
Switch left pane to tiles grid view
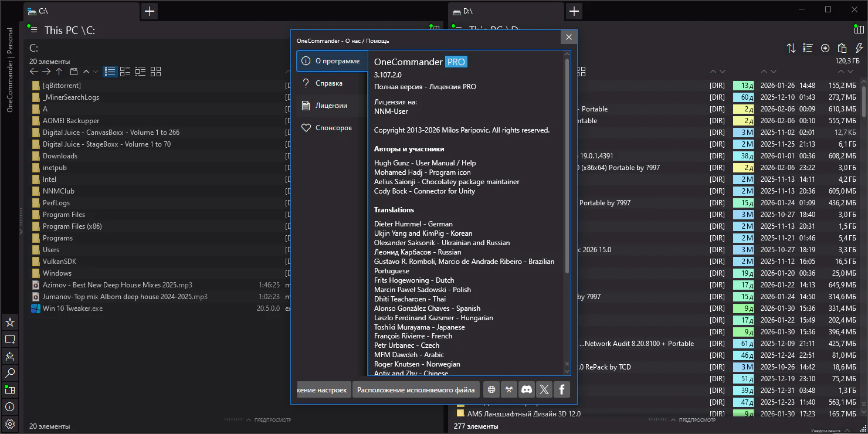(x=155, y=72)
